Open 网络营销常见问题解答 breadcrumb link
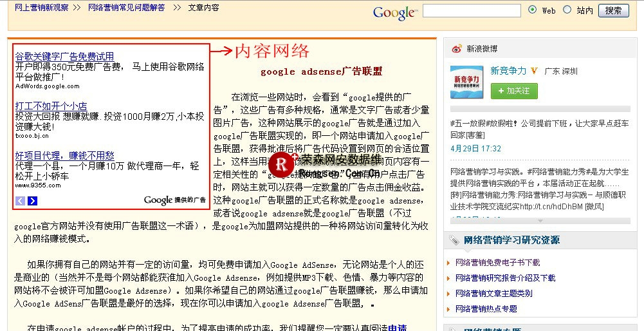This screenshot has width=644, height=331. click(126, 8)
